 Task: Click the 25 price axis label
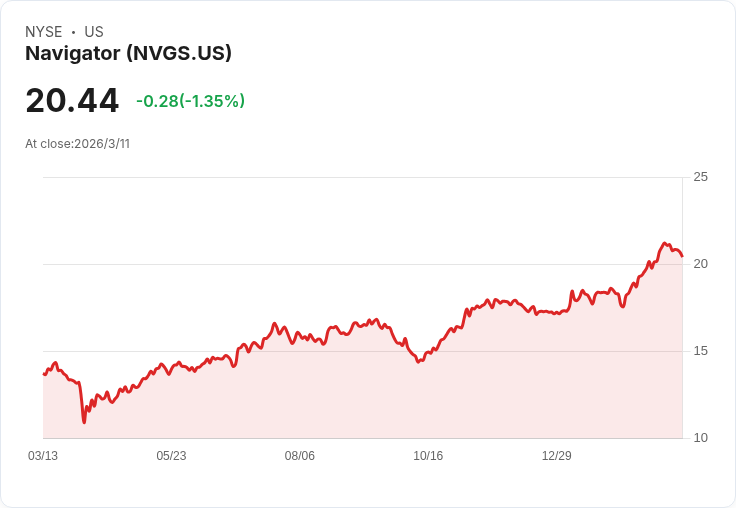(701, 178)
